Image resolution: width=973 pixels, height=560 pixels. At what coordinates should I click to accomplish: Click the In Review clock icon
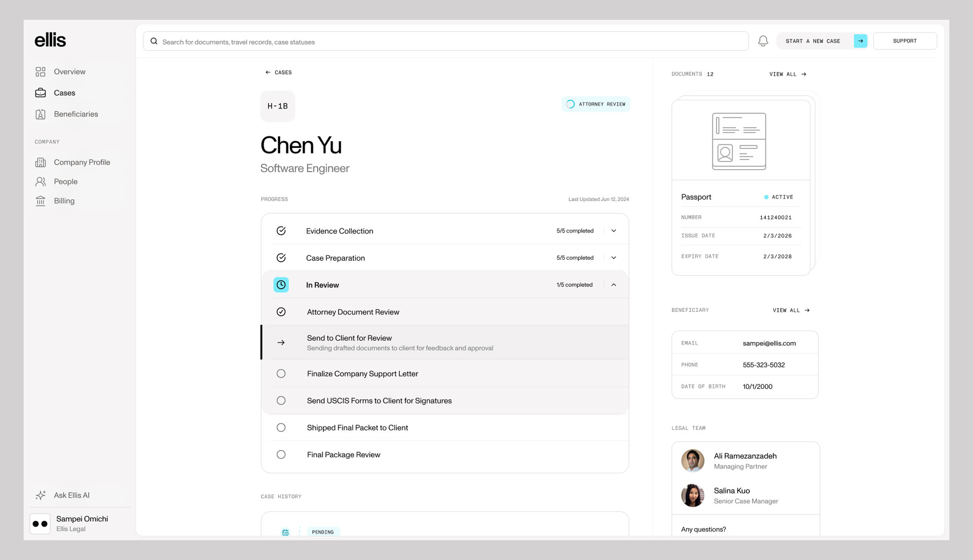point(281,285)
